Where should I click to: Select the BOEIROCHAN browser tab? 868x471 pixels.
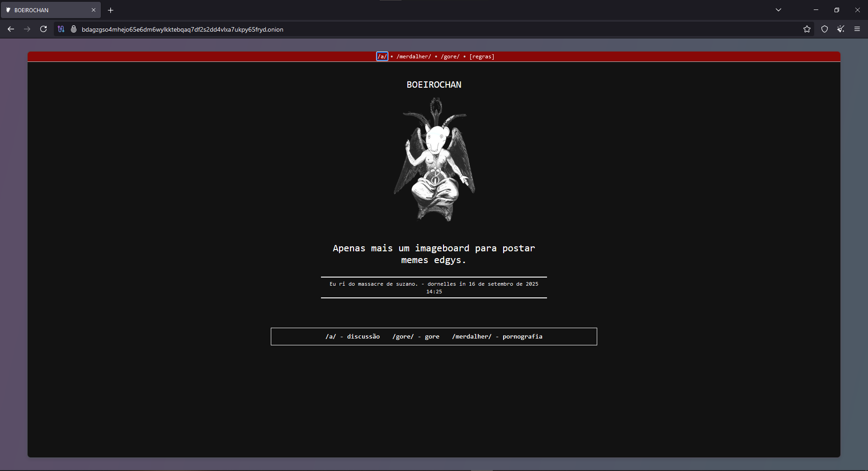point(45,10)
